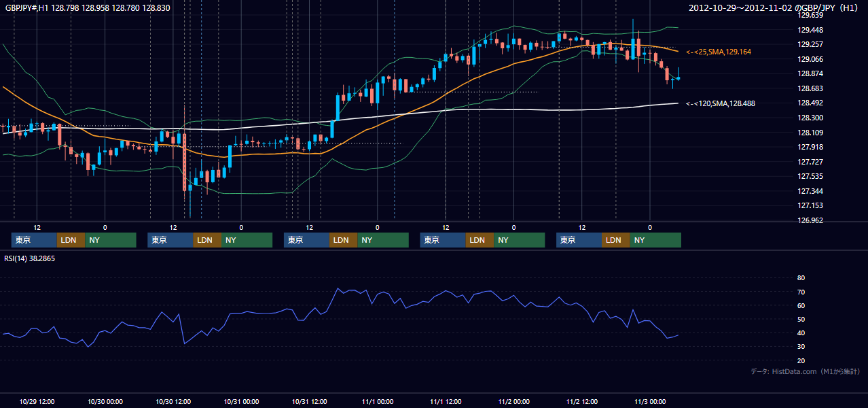Click price axis label 128.492
The width and height of the screenshot is (868, 408).
coord(810,103)
